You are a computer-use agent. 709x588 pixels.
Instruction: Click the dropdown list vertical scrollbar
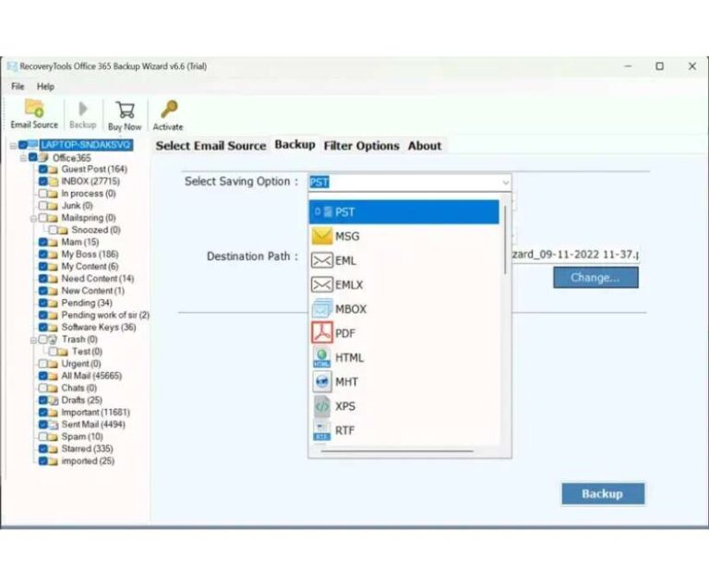click(x=505, y=240)
